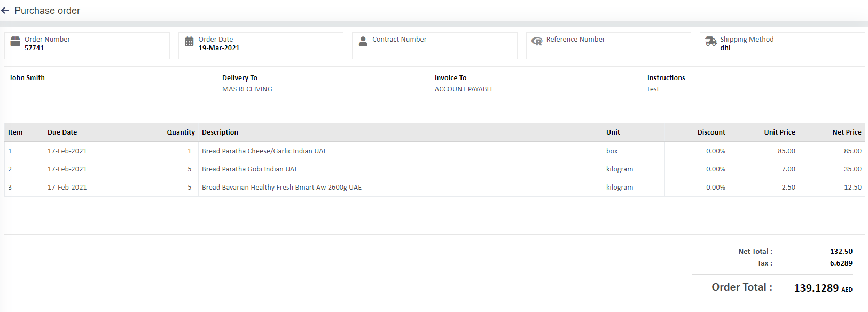Image resolution: width=868 pixels, height=312 pixels.
Task: Click net price 35.00
Action: 853,169
